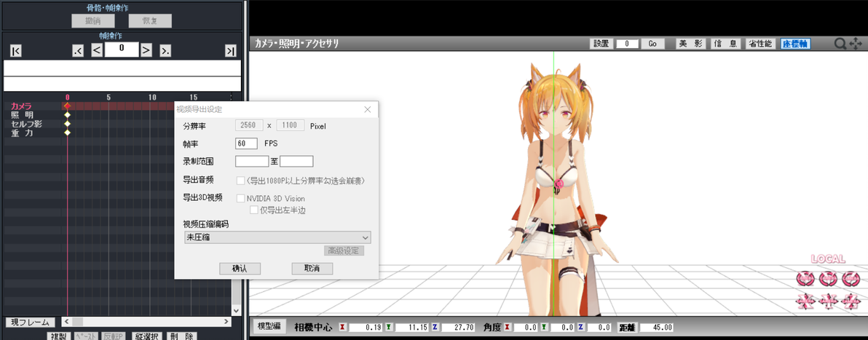Click the 設置 button in viewport toolbar
Screen dimensions: 868x340
pos(601,44)
